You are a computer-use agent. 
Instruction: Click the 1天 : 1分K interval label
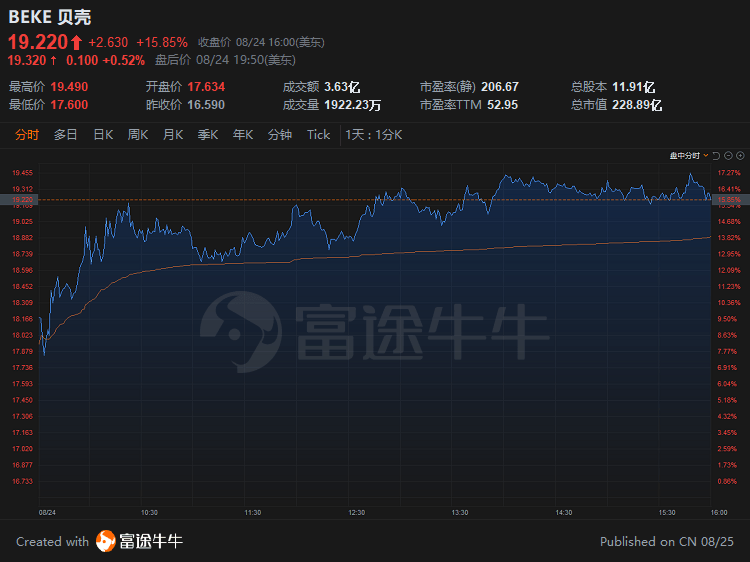(374, 135)
